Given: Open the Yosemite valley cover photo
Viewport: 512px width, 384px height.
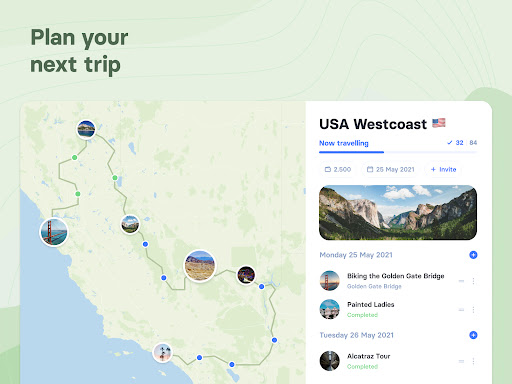Looking at the screenshot, I should 398,212.
